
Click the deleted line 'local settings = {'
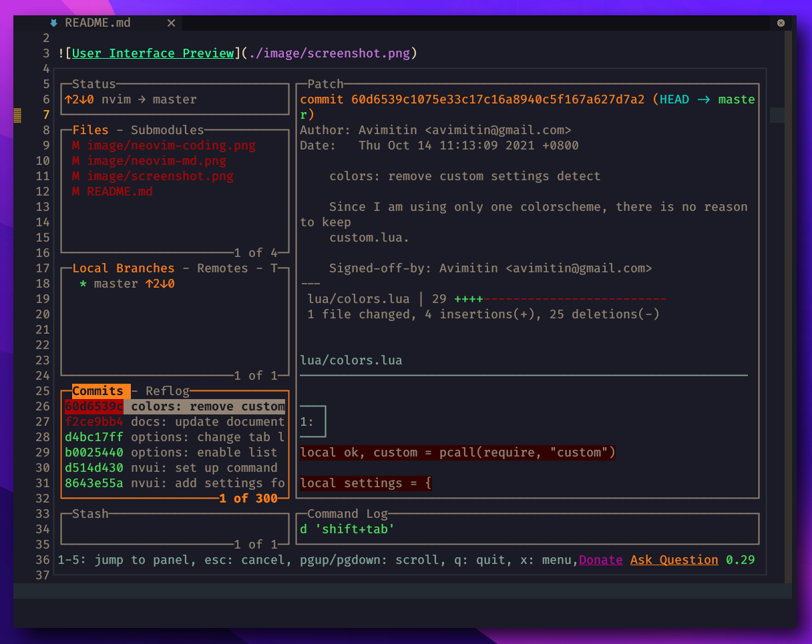[366, 483]
